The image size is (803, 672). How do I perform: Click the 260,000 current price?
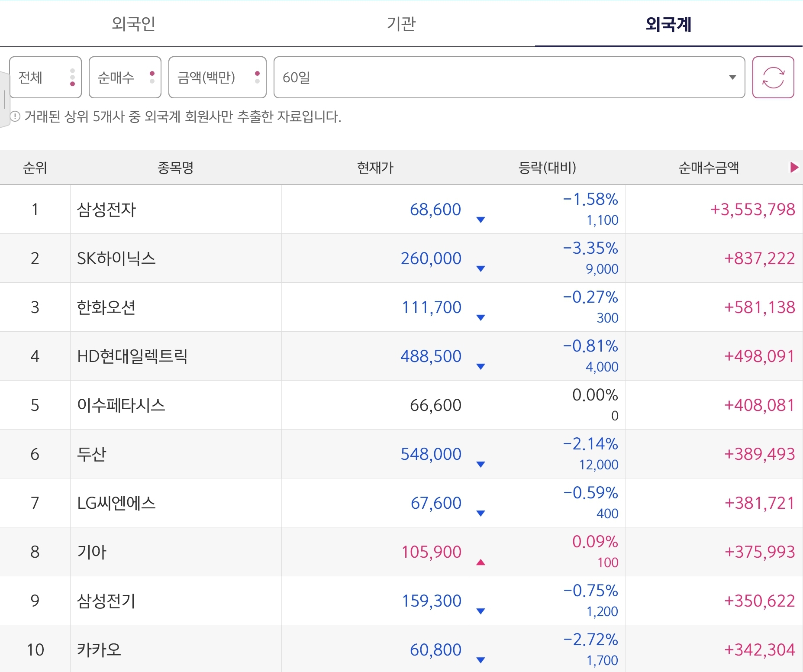[431, 258]
